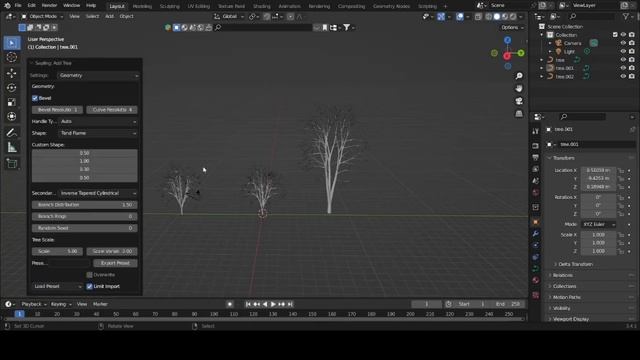Click the green Y axis gizmo
Image resolution: width=640 pixels, height=360 pixels.
click(521, 53)
